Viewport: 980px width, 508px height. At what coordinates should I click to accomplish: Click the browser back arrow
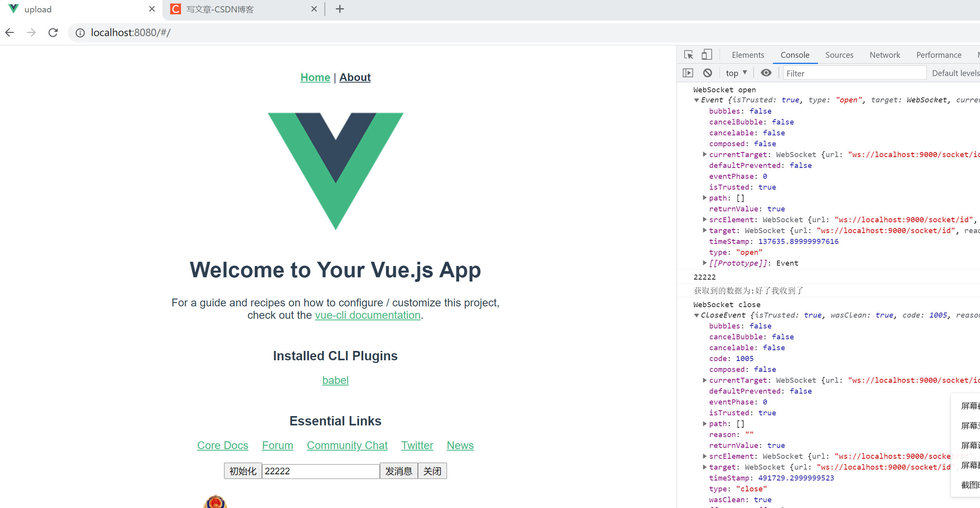click(x=10, y=33)
